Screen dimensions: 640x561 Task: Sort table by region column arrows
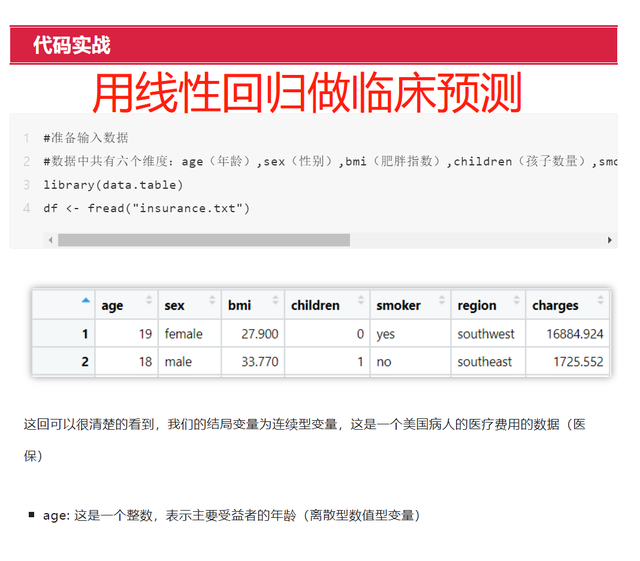click(517, 300)
